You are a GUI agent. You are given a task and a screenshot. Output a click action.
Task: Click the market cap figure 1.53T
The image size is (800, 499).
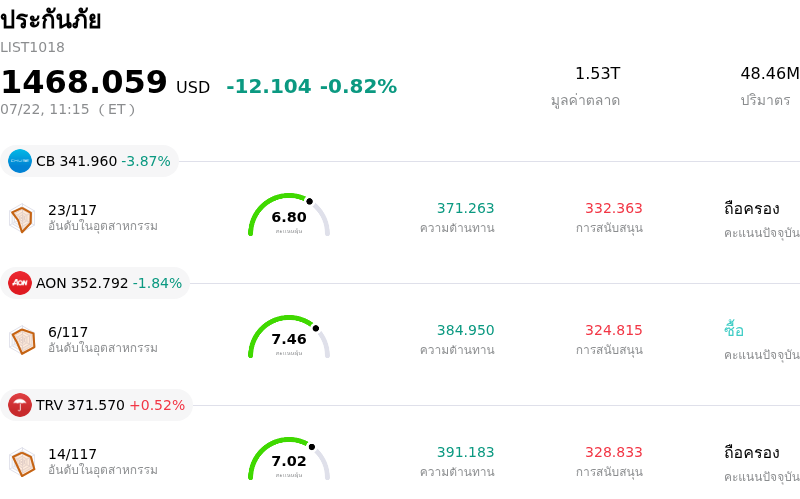pos(597,73)
